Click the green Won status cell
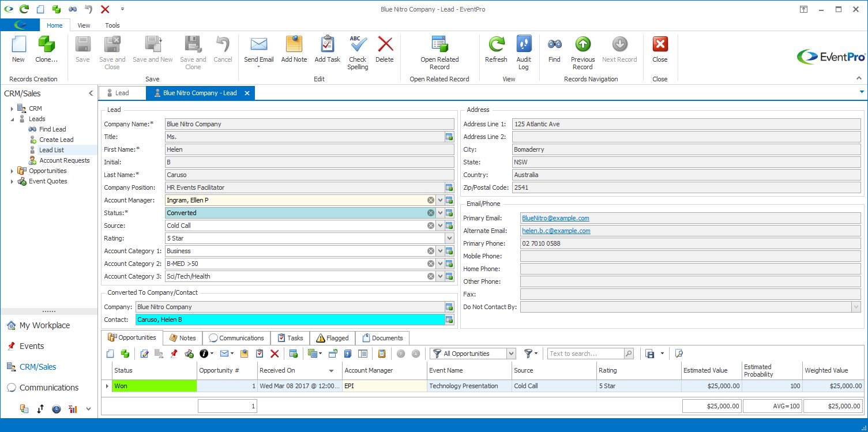868x432 pixels. [x=155, y=386]
